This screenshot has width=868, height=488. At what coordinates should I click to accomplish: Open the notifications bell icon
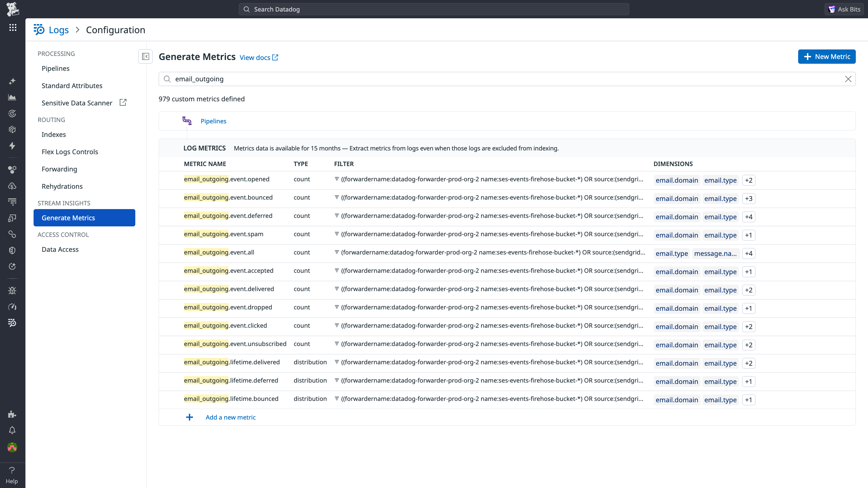click(12, 430)
